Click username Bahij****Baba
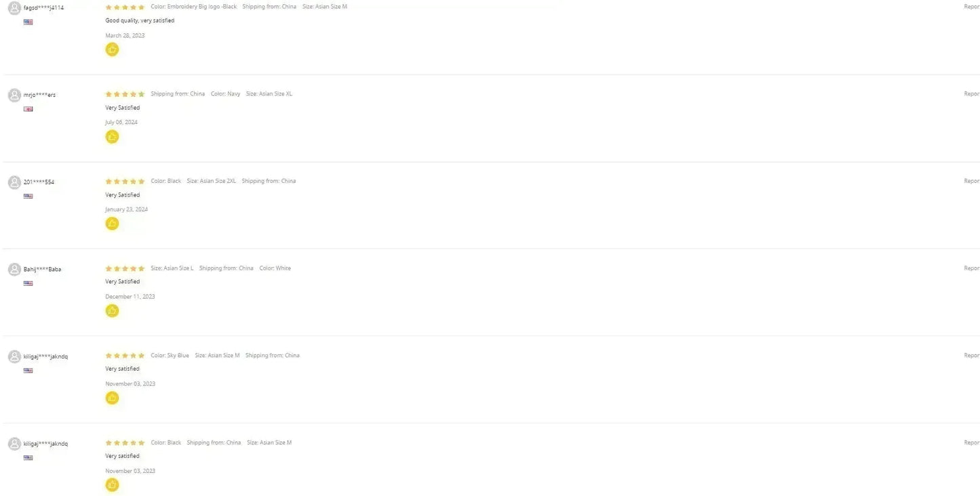 pyautogui.click(x=42, y=269)
